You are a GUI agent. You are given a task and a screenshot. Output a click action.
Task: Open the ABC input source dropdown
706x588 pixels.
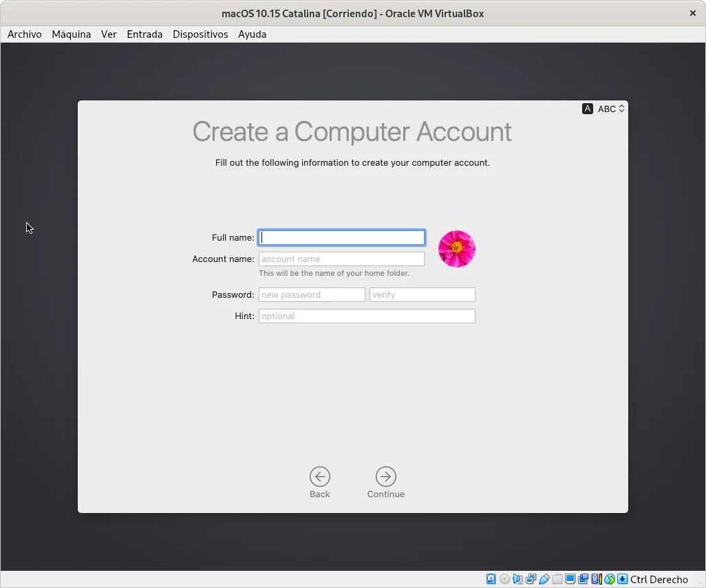pyautogui.click(x=610, y=109)
